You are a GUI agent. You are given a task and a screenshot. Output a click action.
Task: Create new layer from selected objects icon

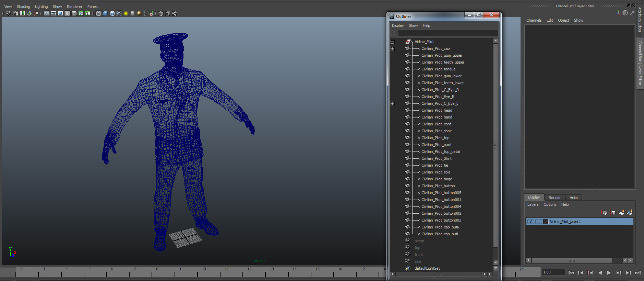630,213
